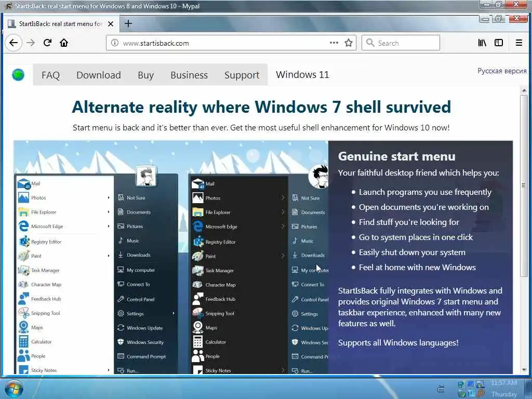Click the address bar URL field
The width and height of the screenshot is (532, 399).
click(224, 43)
